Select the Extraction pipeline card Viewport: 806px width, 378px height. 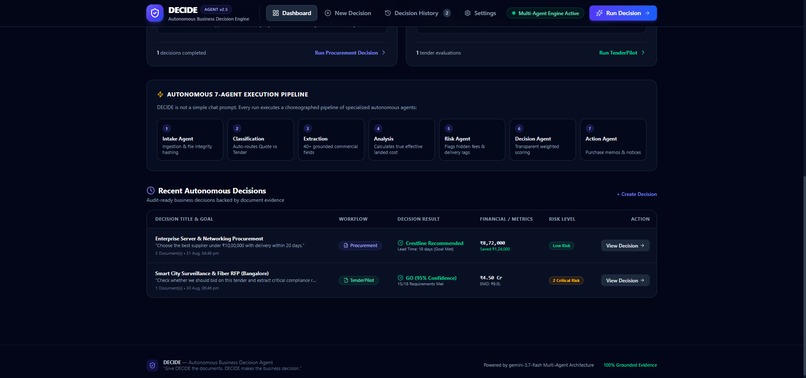pos(331,140)
